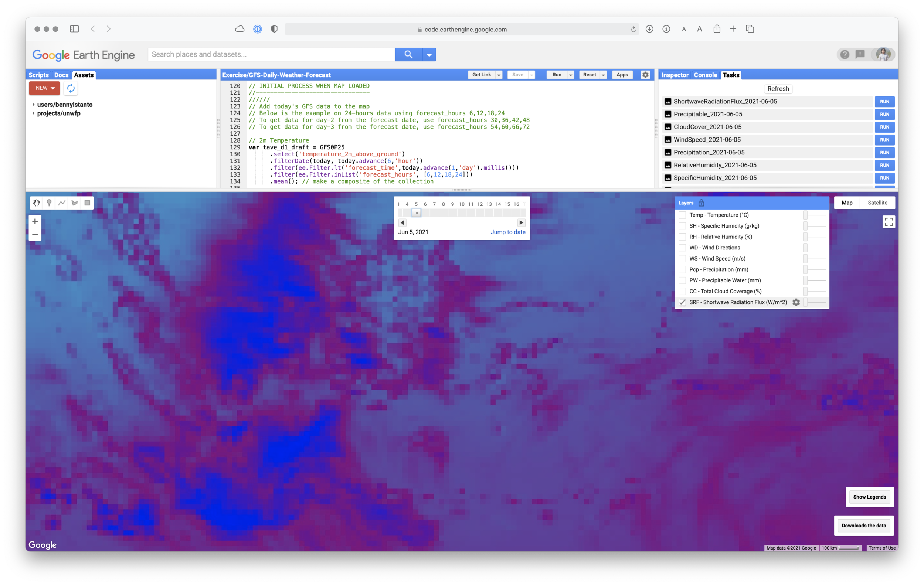Viewport: 924px width, 585px height.
Task: Select the draw line tool
Action: 62,203
